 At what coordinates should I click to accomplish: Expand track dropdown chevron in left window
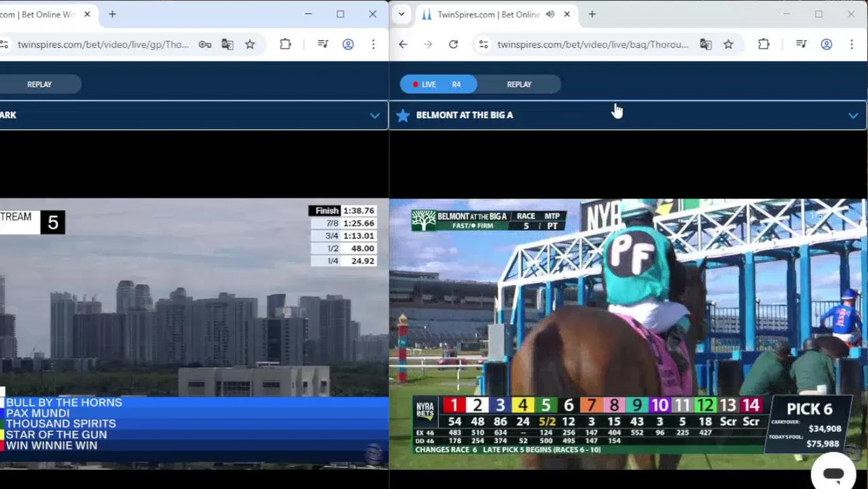(374, 115)
